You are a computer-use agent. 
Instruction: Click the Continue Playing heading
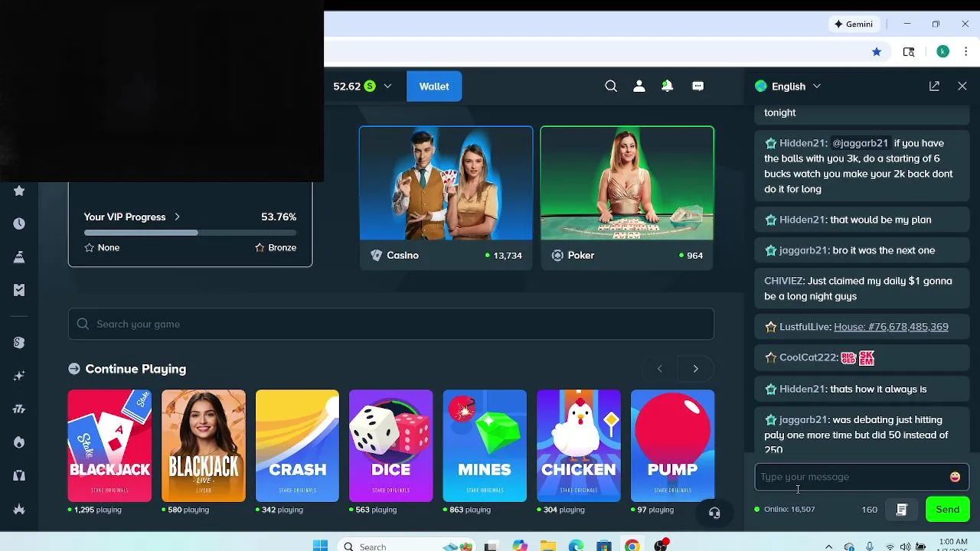(x=136, y=369)
